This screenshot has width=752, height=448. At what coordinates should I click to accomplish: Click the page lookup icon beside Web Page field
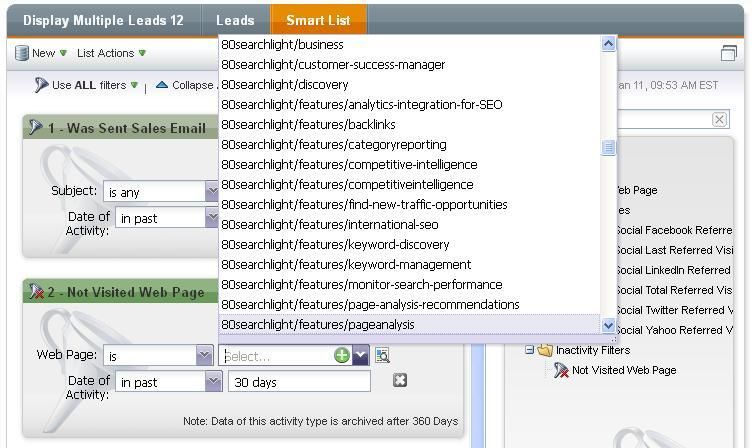[x=382, y=355]
